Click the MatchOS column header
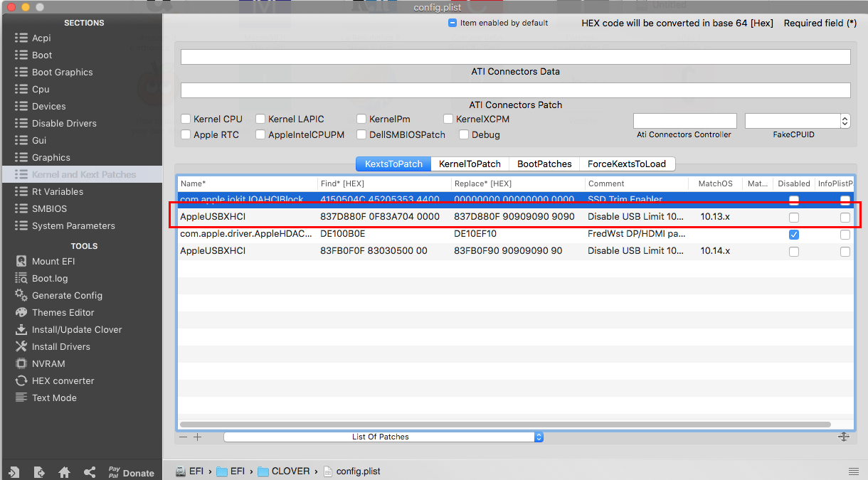Screen dimensions: 868x480 click(716, 183)
